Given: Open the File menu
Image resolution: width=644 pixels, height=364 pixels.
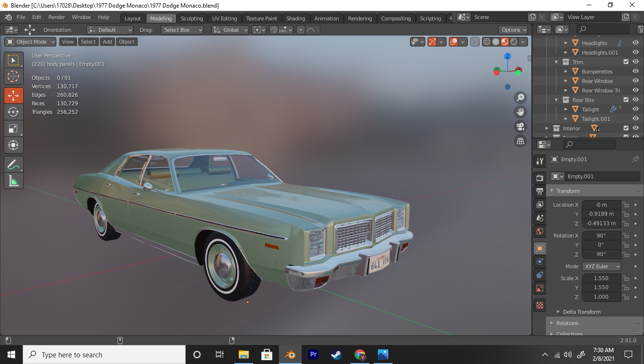Looking at the screenshot, I should click(x=21, y=17).
